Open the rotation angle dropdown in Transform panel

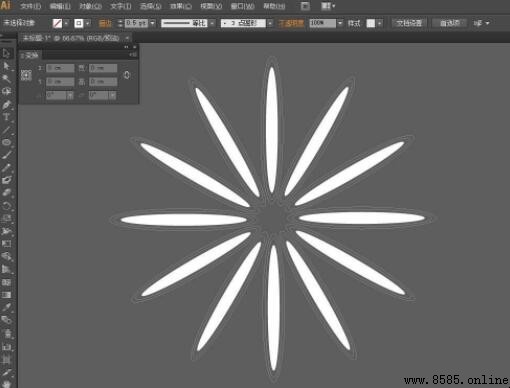pyautogui.click(x=70, y=96)
